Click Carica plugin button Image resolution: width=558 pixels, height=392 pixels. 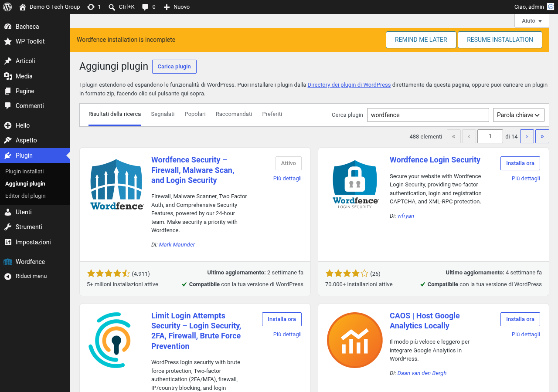pos(174,67)
